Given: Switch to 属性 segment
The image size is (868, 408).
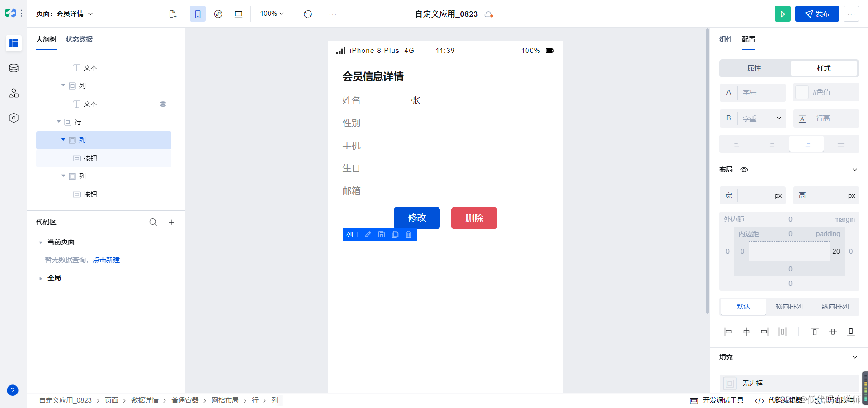Looking at the screenshot, I should pyautogui.click(x=754, y=68).
